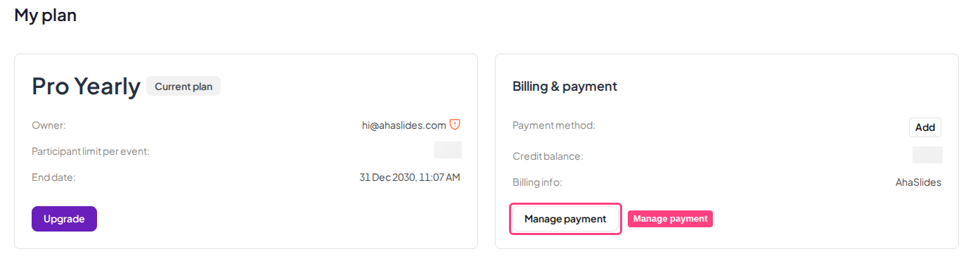Click the Manage payment button
This screenshot has width=980, height=266.
[565, 219]
